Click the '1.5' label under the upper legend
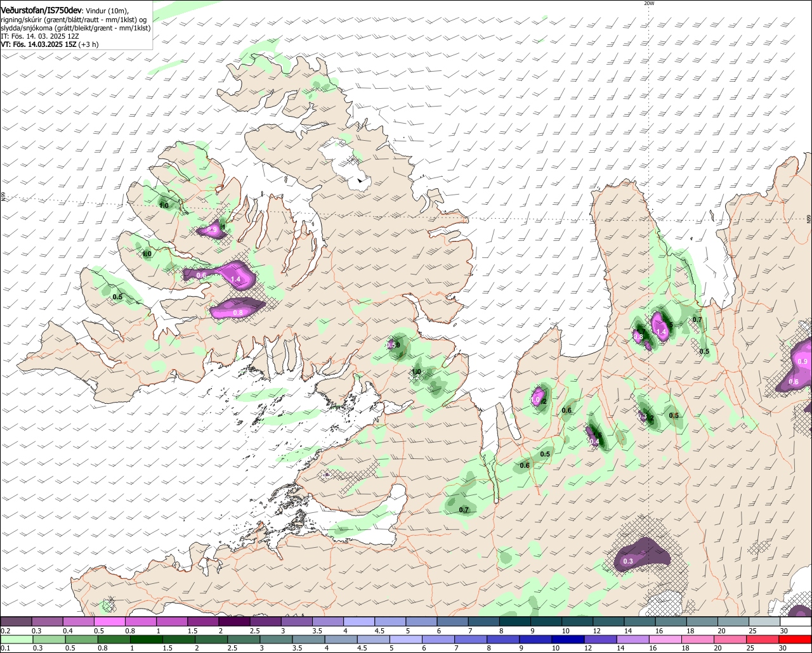 pos(192,631)
